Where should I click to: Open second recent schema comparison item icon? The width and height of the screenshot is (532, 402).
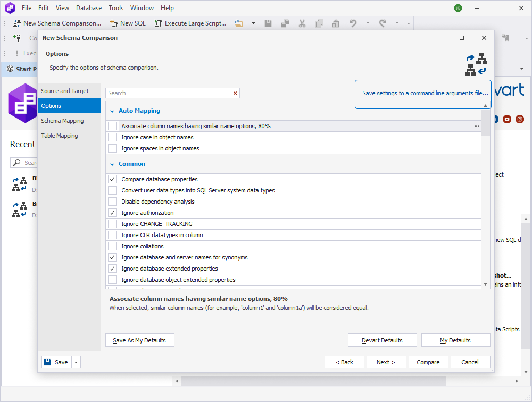click(x=19, y=210)
